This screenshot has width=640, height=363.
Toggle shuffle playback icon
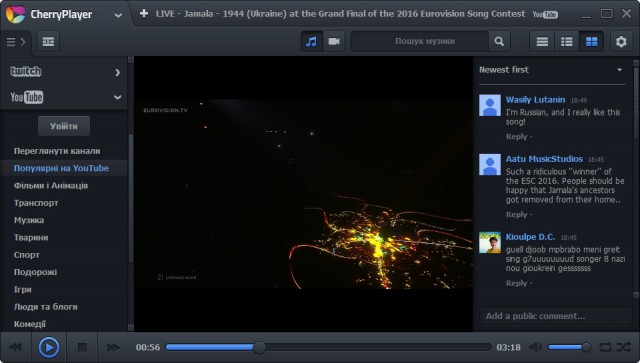[624, 347]
